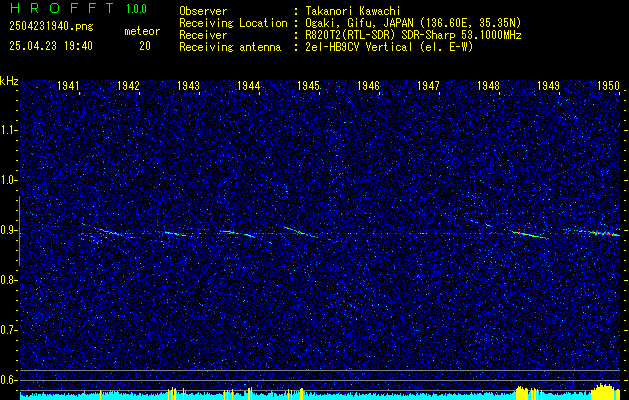The height and width of the screenshot is (400, 629).
Task: Click the Receiving Location label
Action: point(233,23)
